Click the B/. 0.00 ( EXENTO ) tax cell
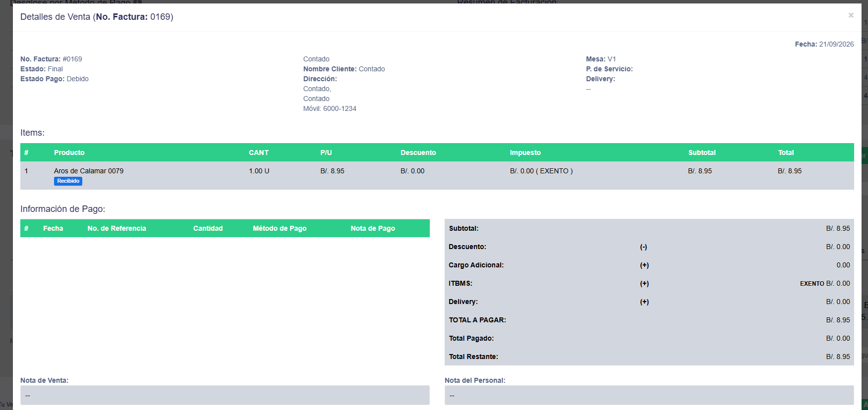The height and width of the screenshot is (410, 868). click(541, 171)
